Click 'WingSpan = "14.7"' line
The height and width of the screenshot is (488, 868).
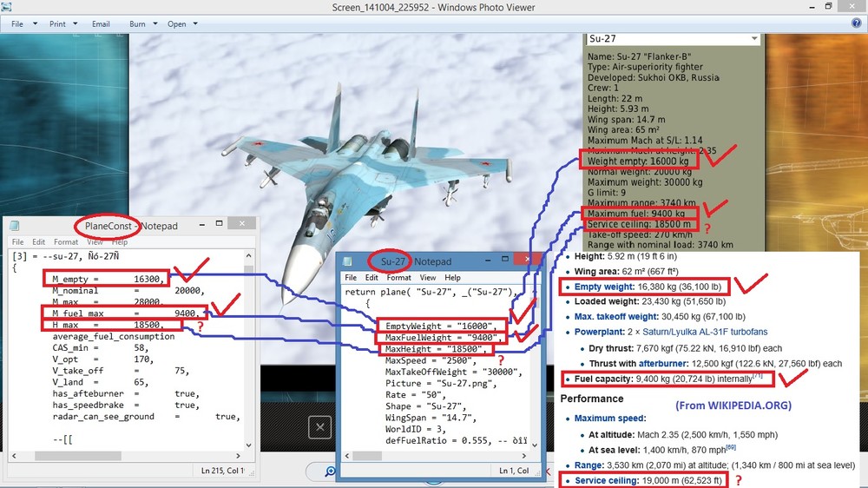(431, 419)
